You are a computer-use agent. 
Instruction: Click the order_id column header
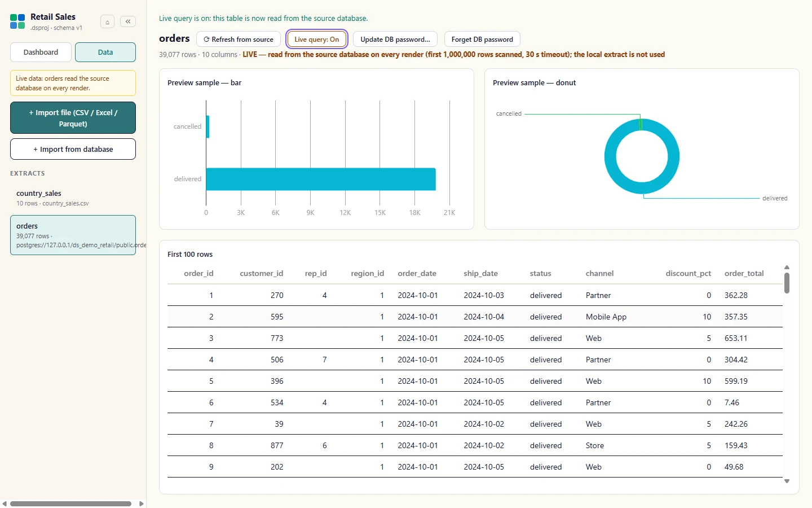click(198, 273)
